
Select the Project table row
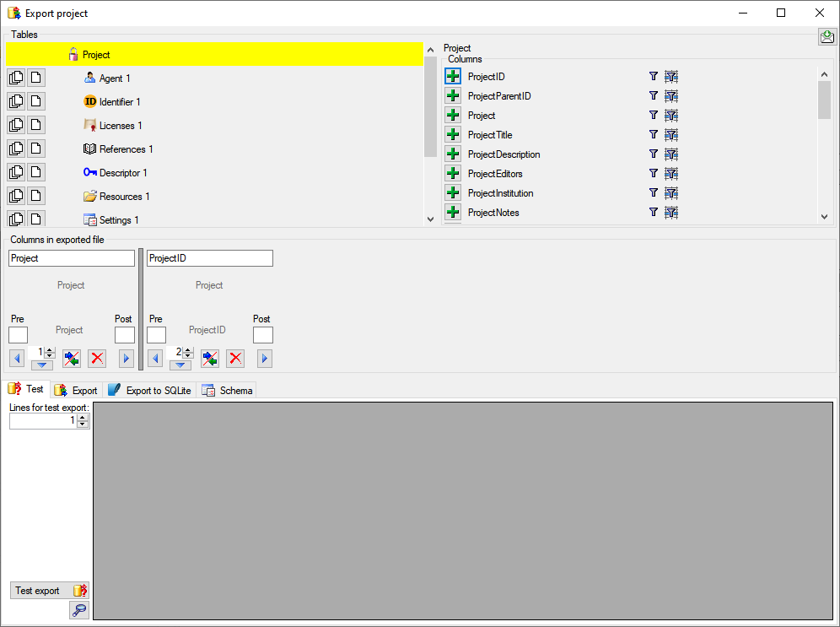tap(214, 54)
